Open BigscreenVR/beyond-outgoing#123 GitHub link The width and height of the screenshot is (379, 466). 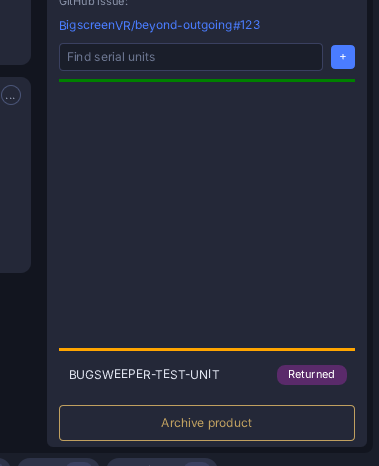point(159,25)
